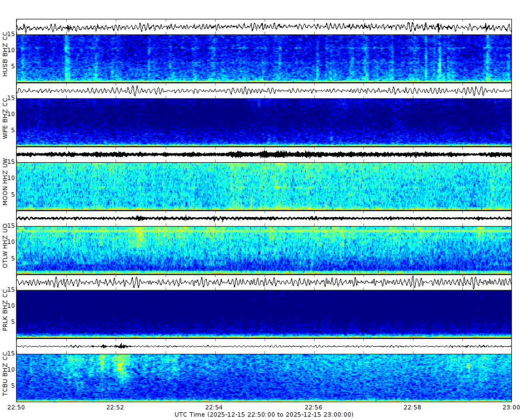Select the OTLW HHZ UO station label
Image resolution: width=528 pixels, height=420 pixels.
coord(6,246)
